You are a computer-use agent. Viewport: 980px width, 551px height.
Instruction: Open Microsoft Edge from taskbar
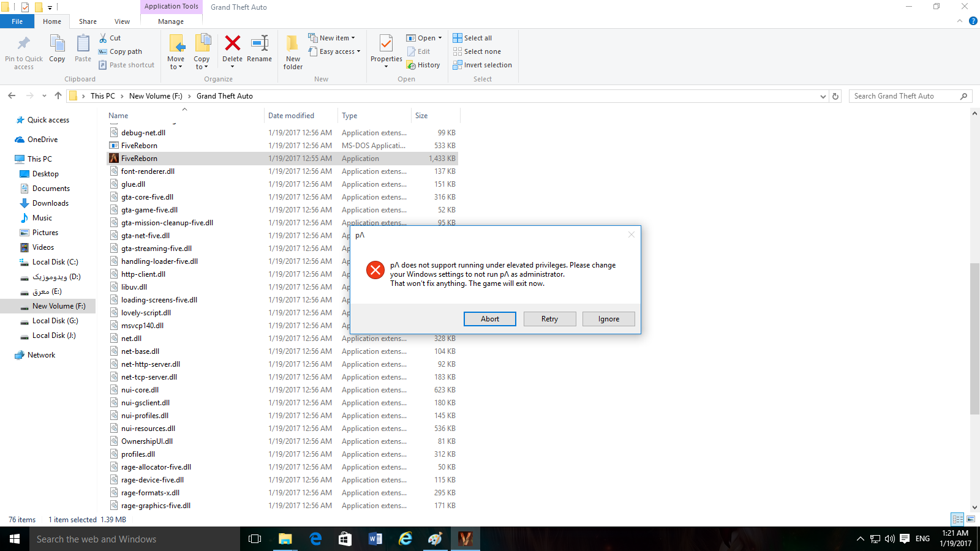315,539
